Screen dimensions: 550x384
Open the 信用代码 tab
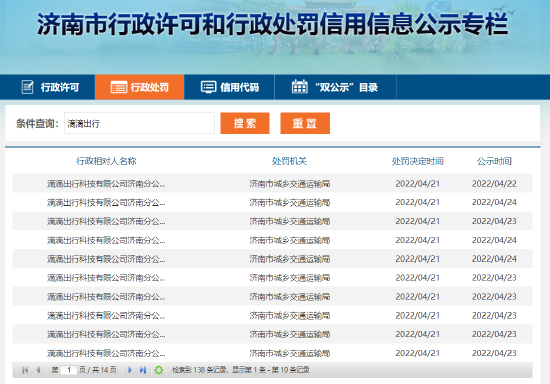coord(229,87)
